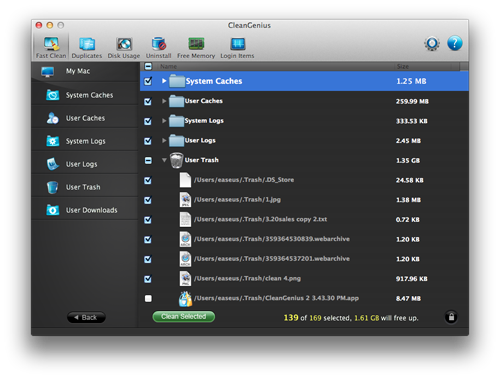Viewport: 500px width, 379px height.
Task: Uncheck the User Logs row checkbox
Action: coord(148,141)
